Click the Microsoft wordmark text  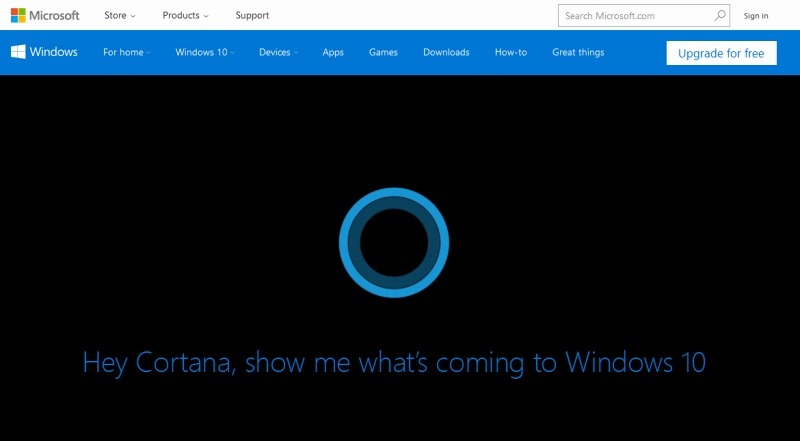coord(54,15)
